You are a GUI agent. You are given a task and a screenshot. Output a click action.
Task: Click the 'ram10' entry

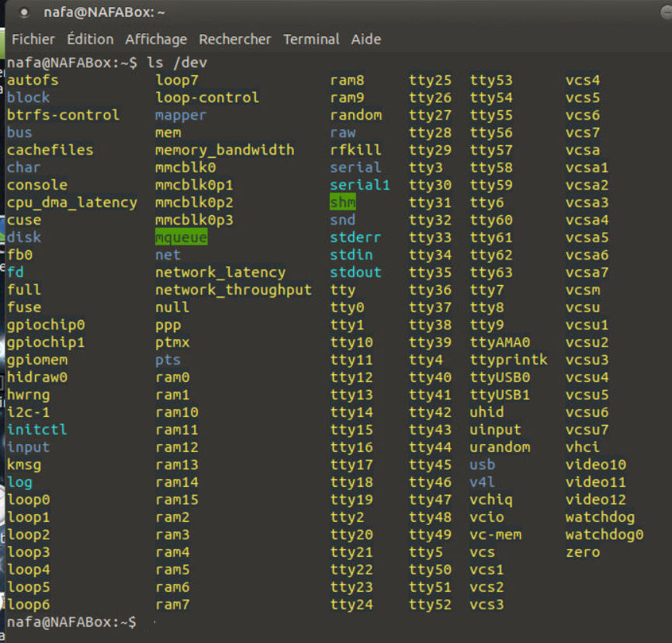point(177,412)
